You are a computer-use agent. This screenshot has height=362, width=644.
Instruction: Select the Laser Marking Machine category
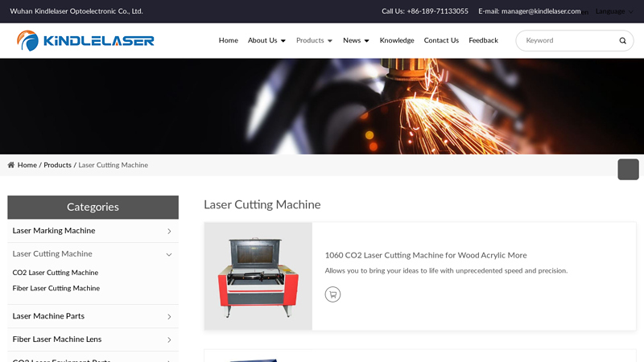coord(54,231)
